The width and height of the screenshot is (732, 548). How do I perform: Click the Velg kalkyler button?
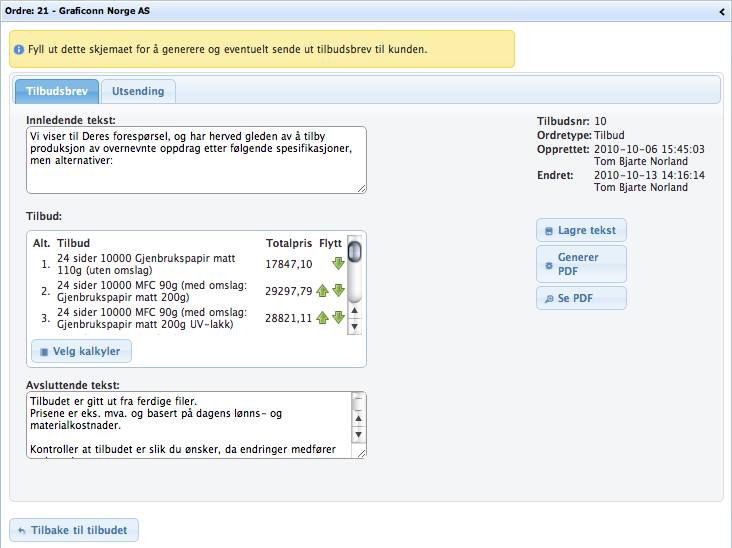pos(82,351)
